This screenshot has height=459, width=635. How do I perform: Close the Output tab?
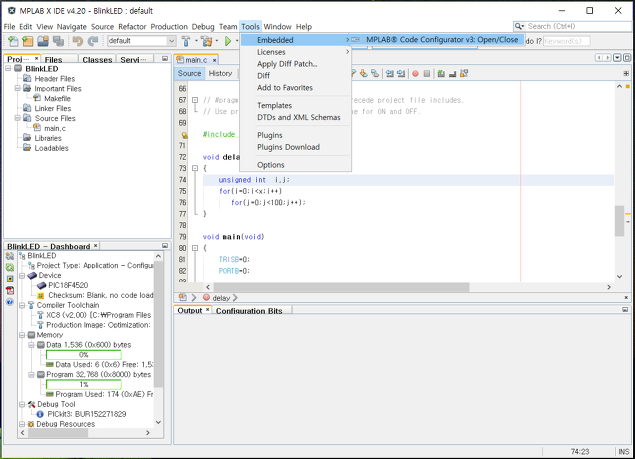coord(207,310)
